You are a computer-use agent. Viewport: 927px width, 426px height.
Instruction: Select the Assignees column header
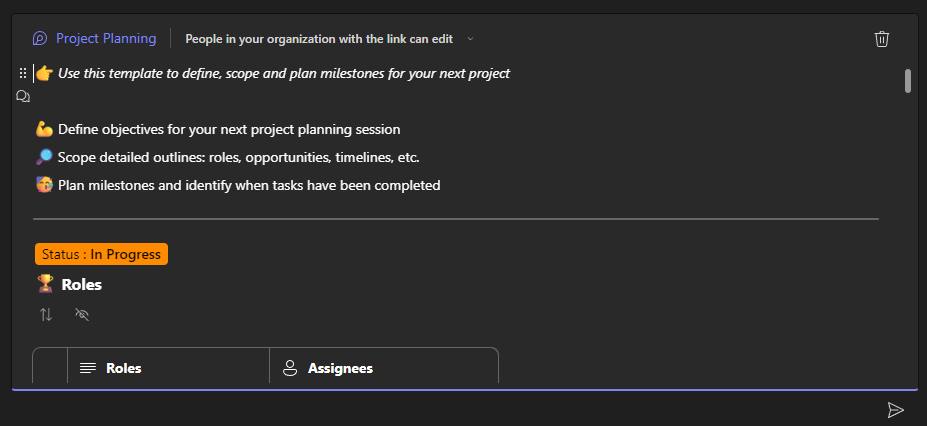click(384, 368)
